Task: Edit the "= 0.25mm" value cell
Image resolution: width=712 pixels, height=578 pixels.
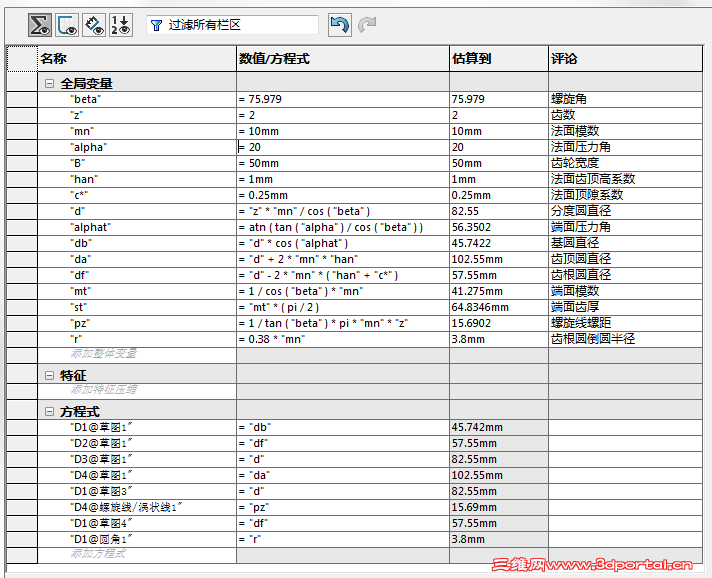Action: point(343,195)
